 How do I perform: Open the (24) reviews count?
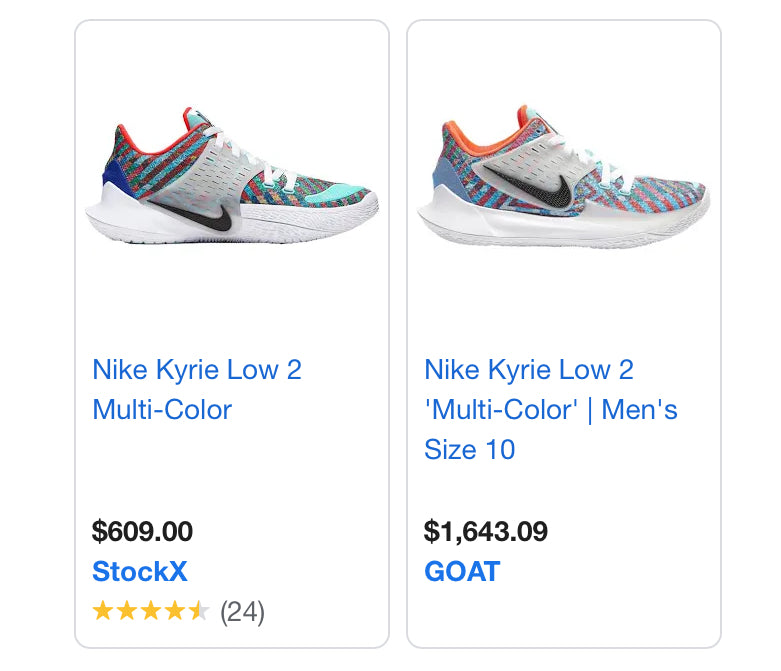[x=242, y=611]
